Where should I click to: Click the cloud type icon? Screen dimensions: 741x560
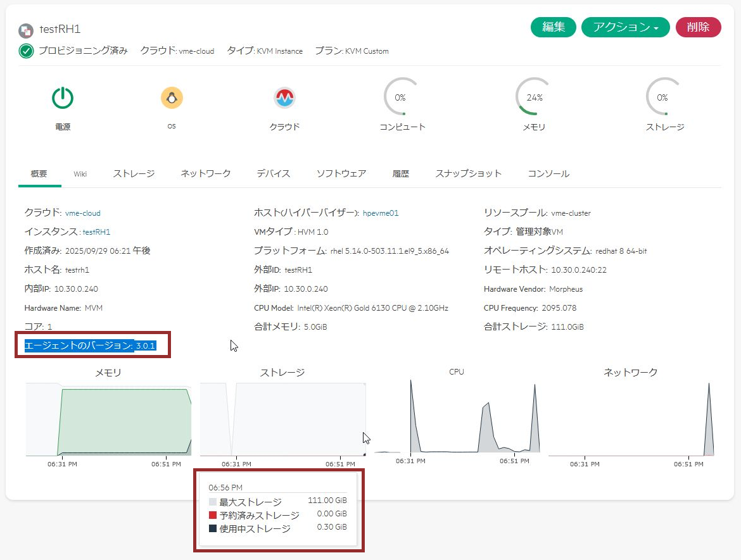point(284,98)
